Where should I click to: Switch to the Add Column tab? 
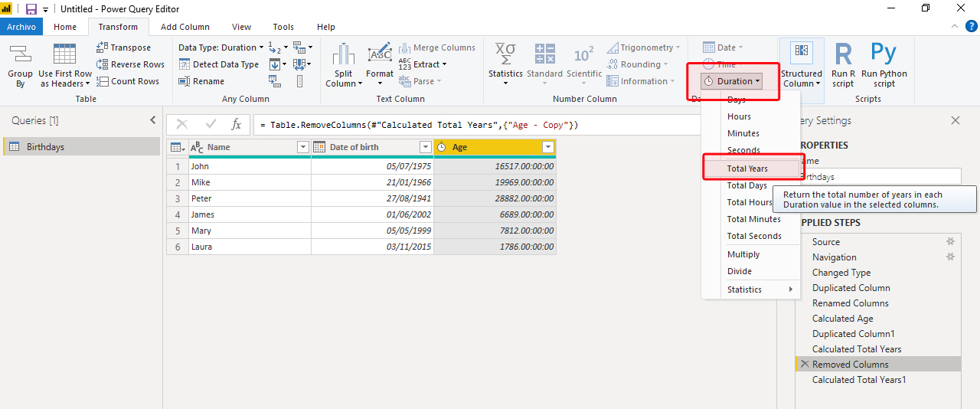click(185, 27)
